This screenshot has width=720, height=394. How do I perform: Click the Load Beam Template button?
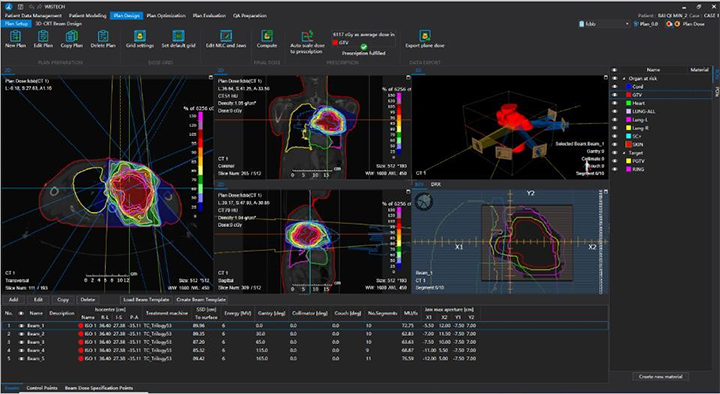(x=146, y=299)
